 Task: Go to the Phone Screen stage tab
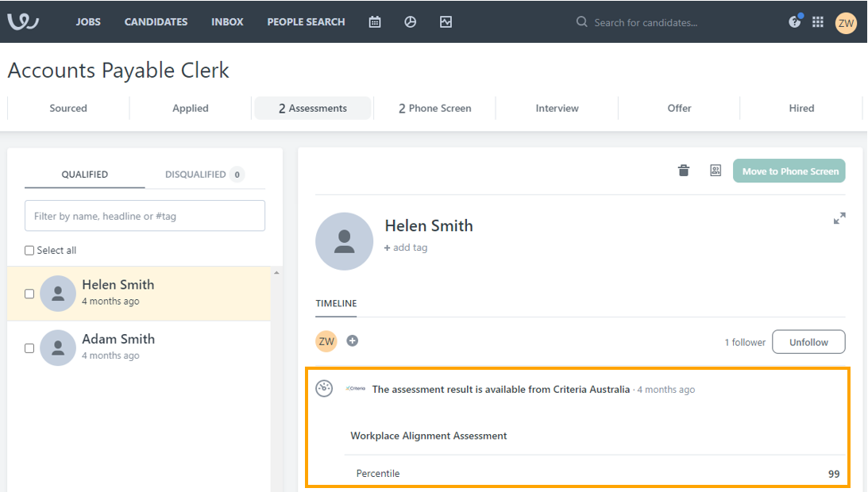click(x=434, y=109)
